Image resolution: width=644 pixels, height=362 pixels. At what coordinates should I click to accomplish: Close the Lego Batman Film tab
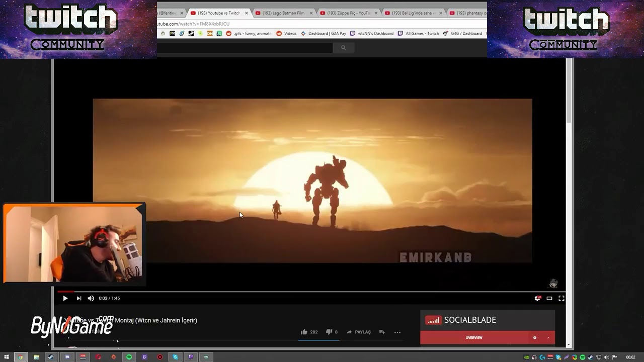click(311, 13)
